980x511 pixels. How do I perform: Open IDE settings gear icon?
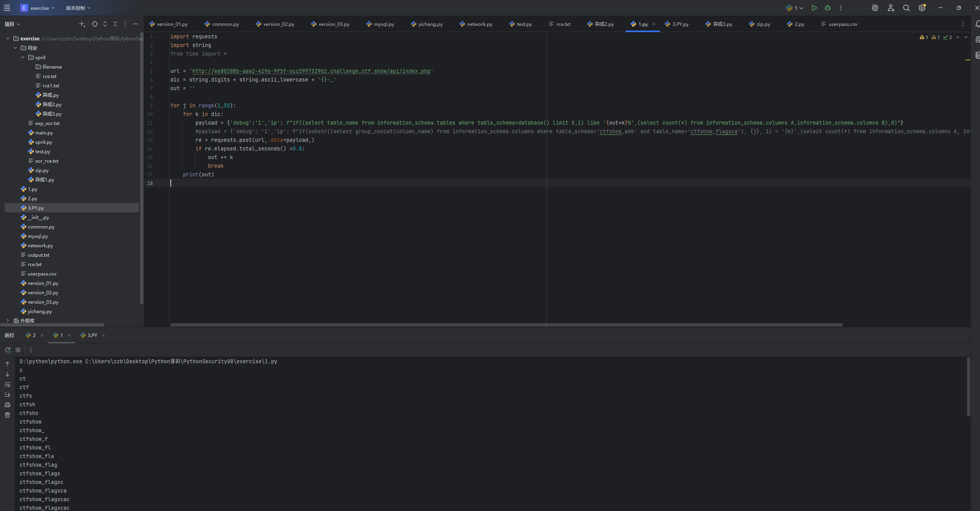tap(922, 8)
